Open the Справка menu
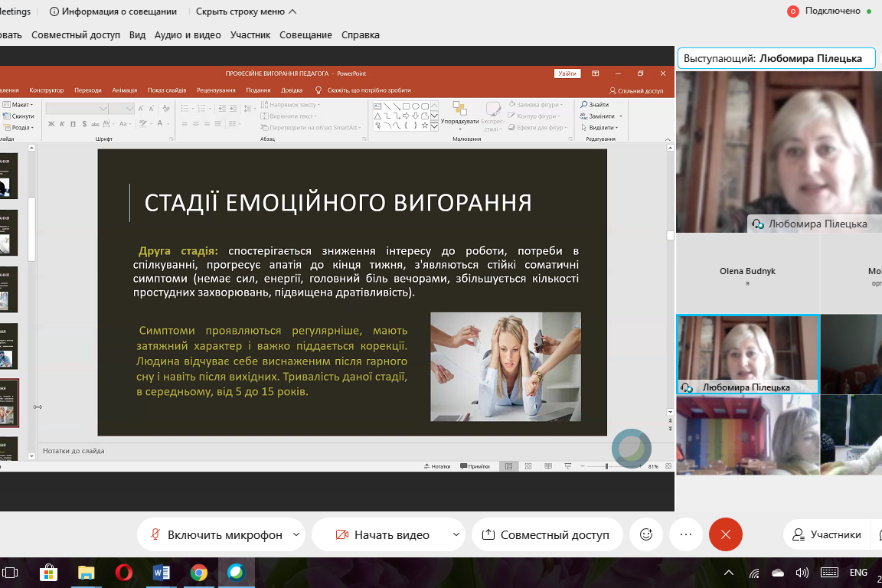882x588 pixels. pyautogui.click(x=361, y=35)
